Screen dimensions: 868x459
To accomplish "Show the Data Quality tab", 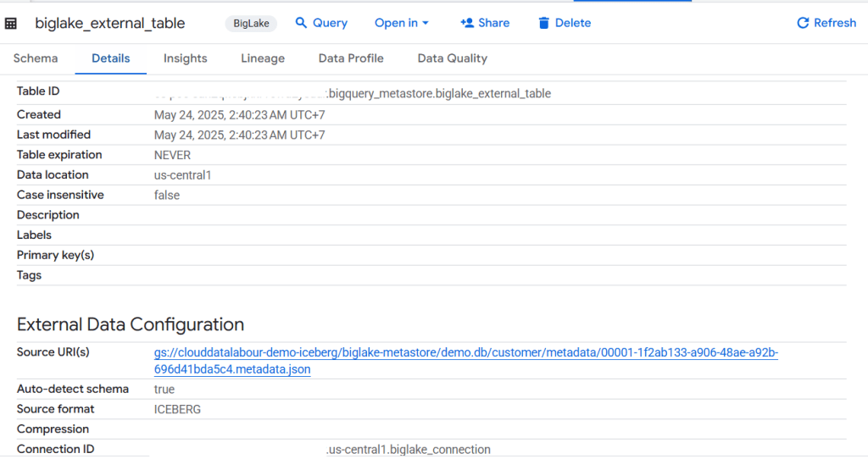I will click(x=452, y=58).
